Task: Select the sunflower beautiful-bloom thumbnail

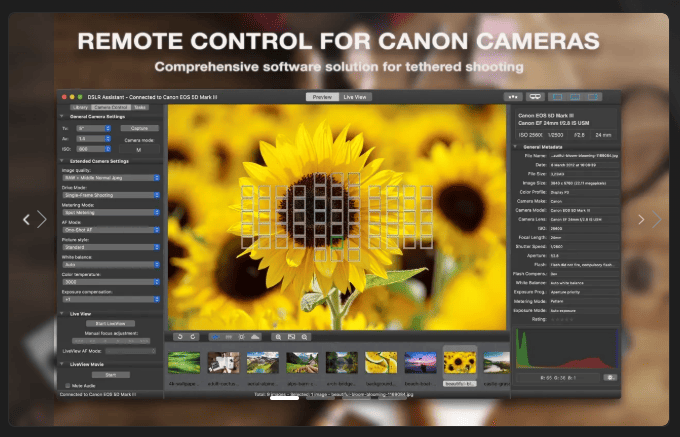Action: click(460, 362)
